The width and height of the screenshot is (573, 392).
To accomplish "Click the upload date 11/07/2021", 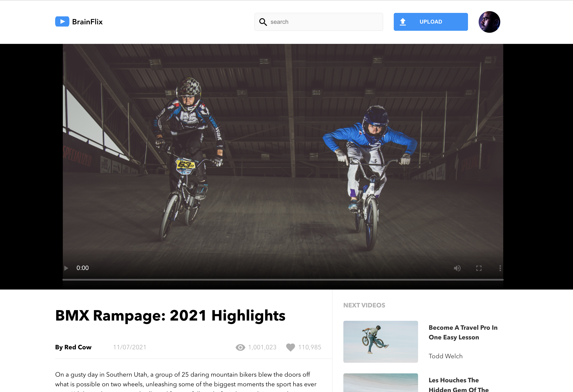I will tap(130, 347).
